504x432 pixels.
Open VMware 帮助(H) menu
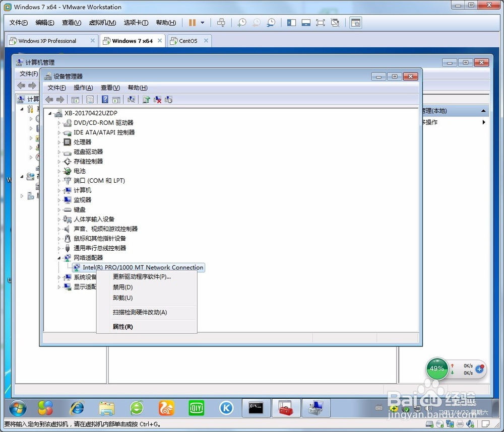click(x=166, y=23)
